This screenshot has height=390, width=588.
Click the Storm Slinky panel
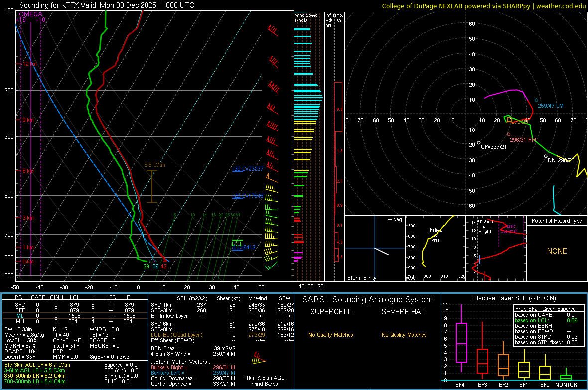tap(375, 248)
